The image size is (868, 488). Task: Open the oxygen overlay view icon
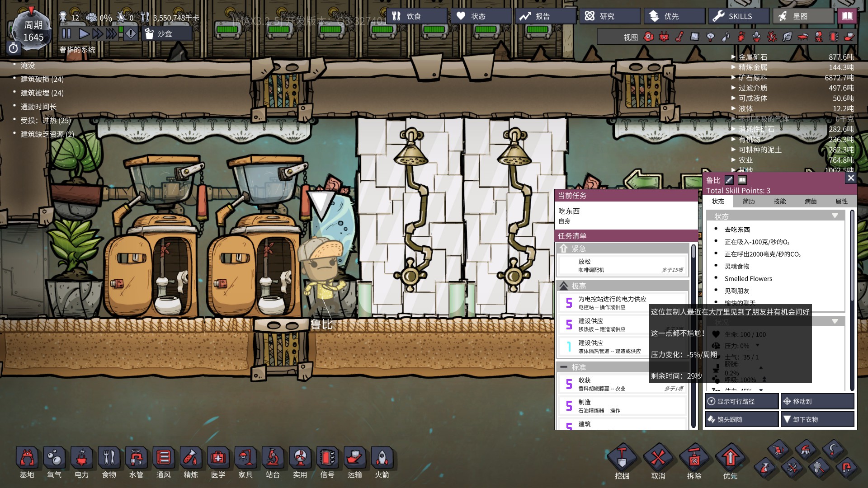(648, 37)
